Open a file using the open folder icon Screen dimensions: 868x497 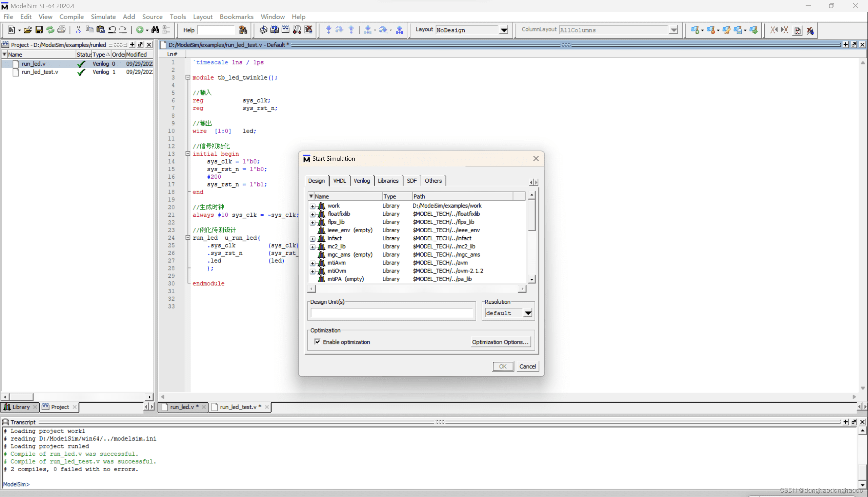[27, 30]
